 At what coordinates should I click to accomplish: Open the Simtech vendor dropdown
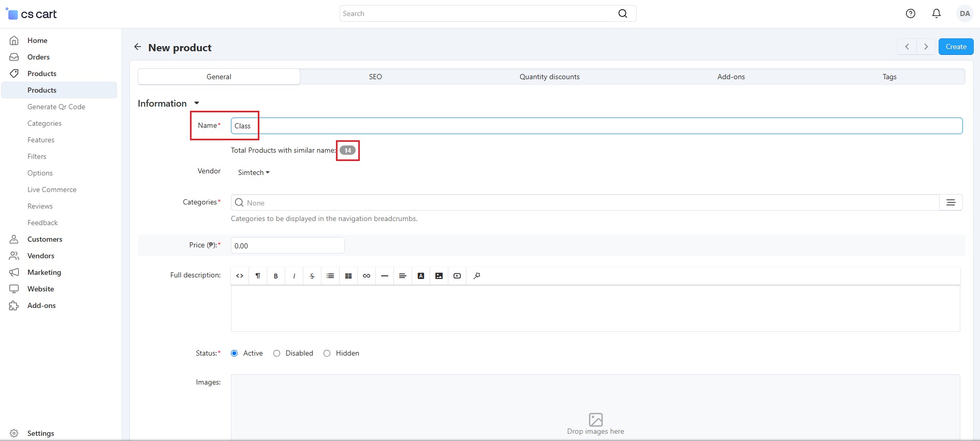pos(254,172)
